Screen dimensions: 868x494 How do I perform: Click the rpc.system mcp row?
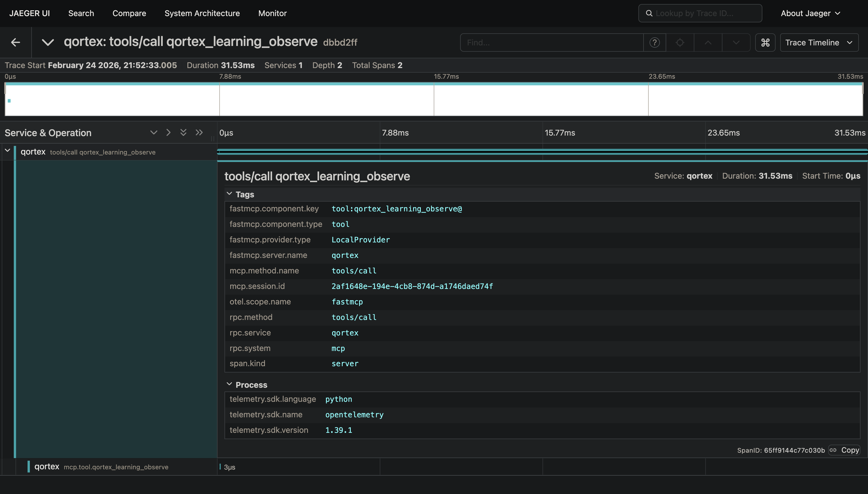click(542, 348)
